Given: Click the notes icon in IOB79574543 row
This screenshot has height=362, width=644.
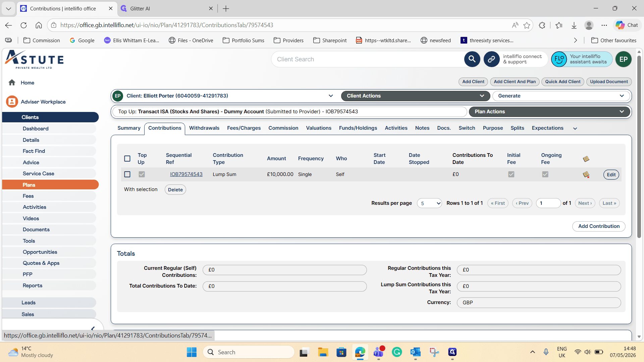Looking at the screenshot, I should pyautogui.click(x=586, y=175).
